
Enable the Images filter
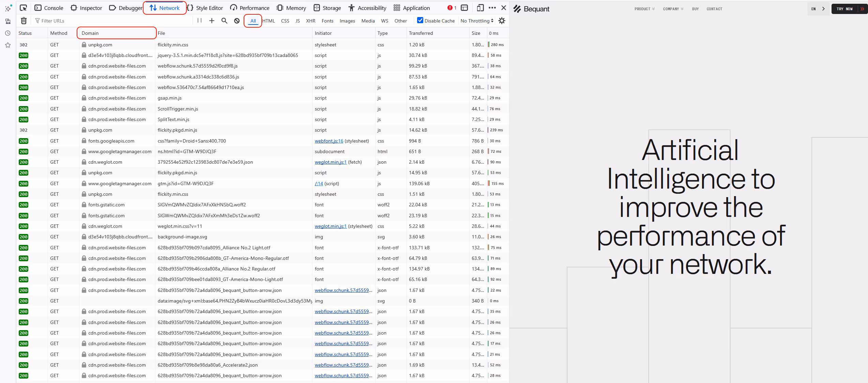(x=347, y=21)
